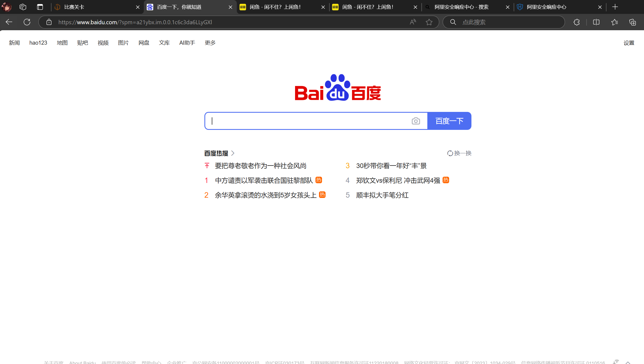Screen dimensions: 644x364
Task: Expand 百度热搜 with the chevron arrow
Action: [x=233, y=153]
